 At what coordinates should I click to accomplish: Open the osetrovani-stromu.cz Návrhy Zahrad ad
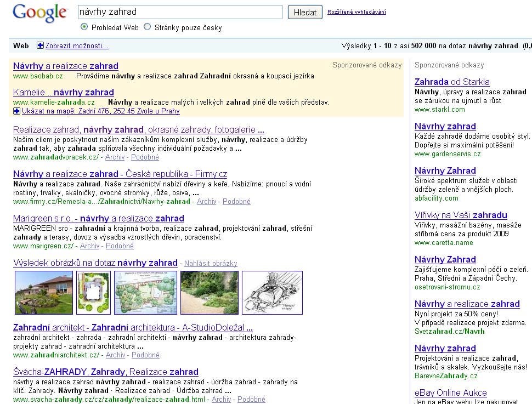445,259
